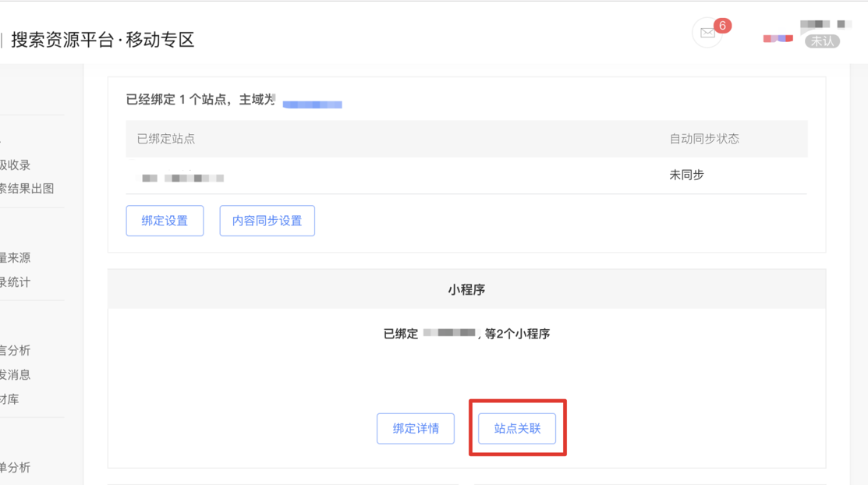Open the mail messages envelope icon

coord(707,33)
